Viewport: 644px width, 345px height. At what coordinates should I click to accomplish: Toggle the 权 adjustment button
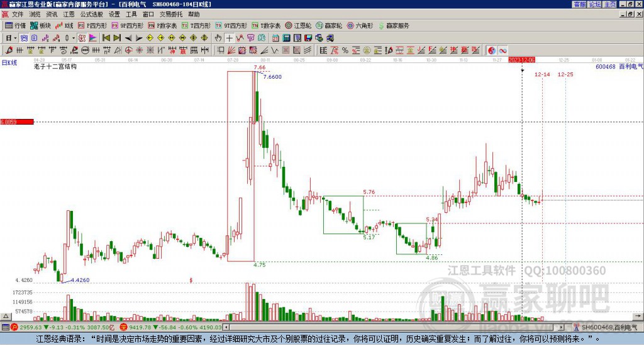(82, 38)
